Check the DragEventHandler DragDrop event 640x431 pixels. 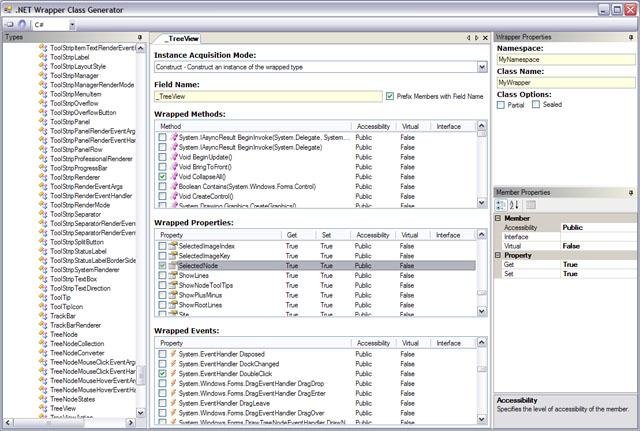tap(162, 383)
